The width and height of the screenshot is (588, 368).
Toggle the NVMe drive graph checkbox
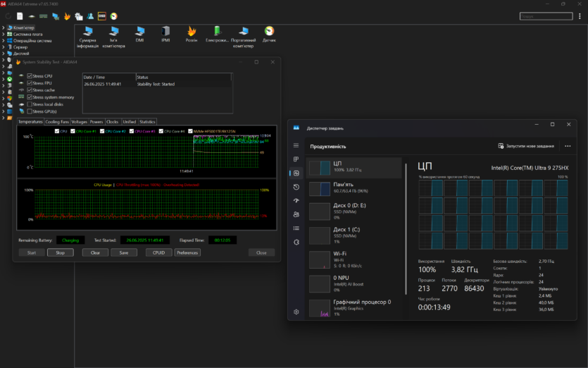point(191,131)
